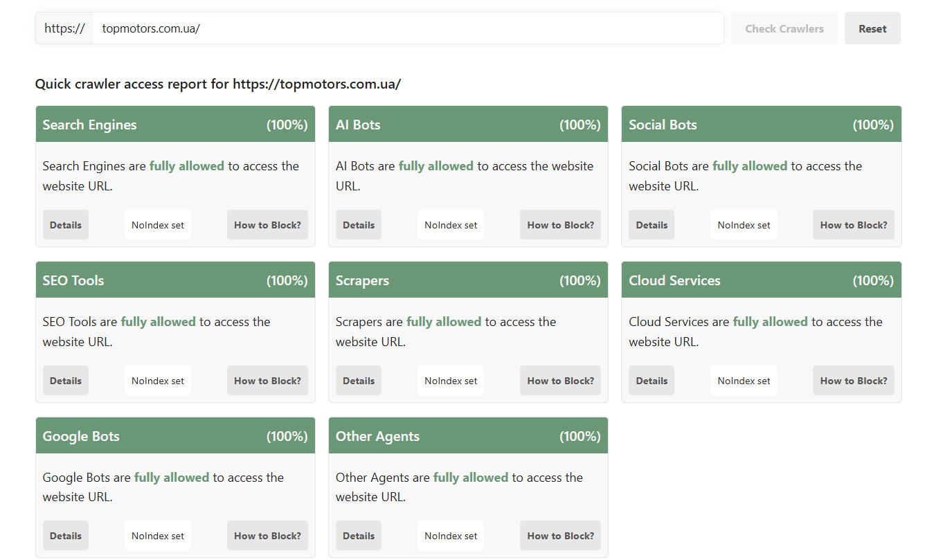View Details for Social Bots

[x=652, y=225]
